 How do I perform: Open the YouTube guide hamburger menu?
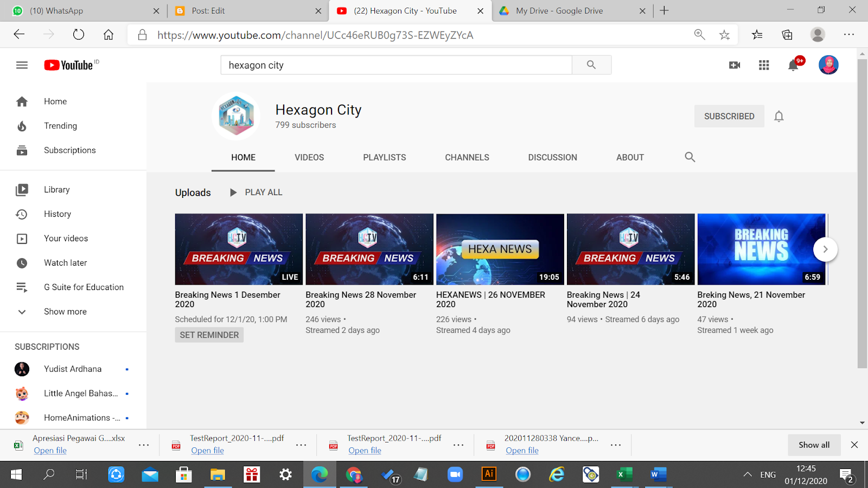22,65
